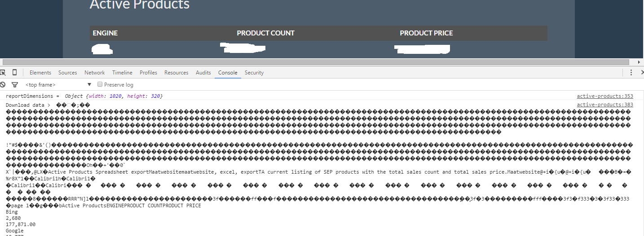Clear console with the circle-slash icon

coord(3,84)
